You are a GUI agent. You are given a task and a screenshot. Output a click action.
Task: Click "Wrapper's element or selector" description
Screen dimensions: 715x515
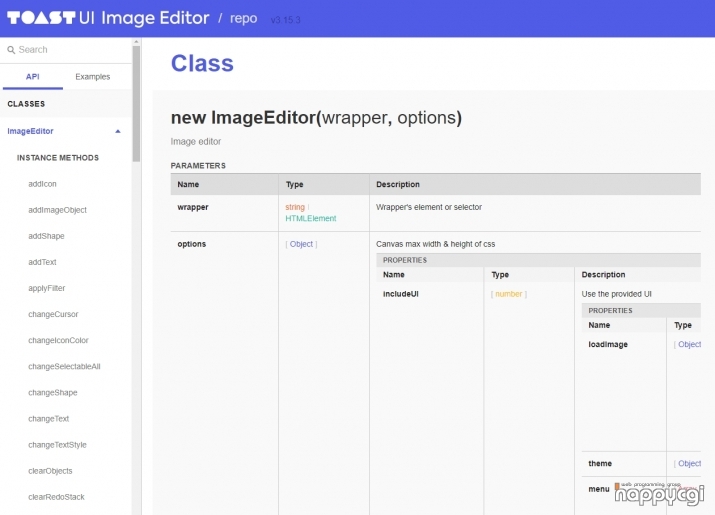[429, 207]
